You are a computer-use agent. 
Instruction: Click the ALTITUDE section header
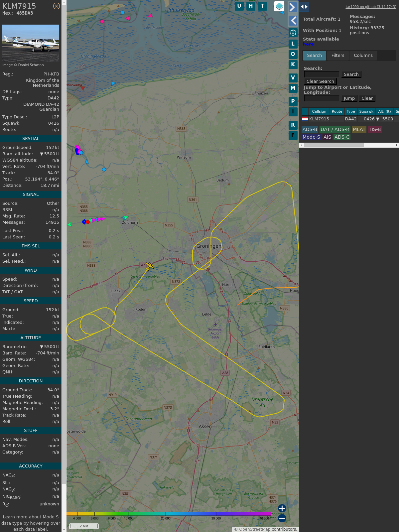click(31, 338)
